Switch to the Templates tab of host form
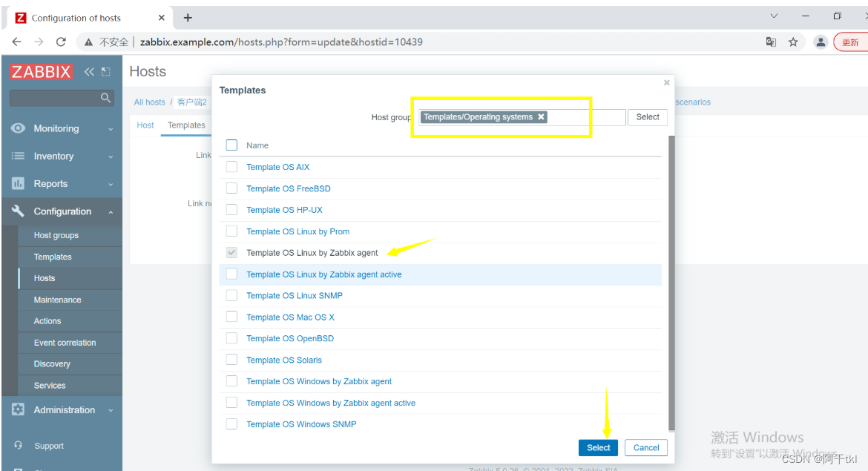This screenshot has height=471, width=868. pos(186,125)
